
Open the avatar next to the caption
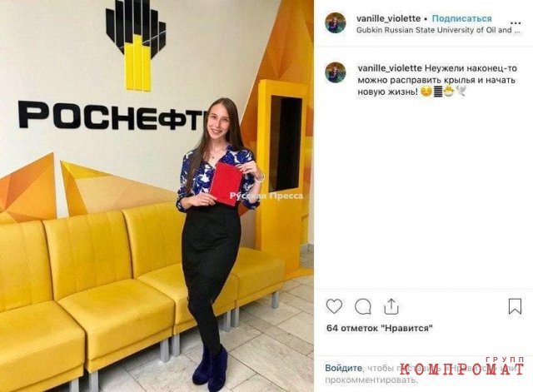click(336, 72)
